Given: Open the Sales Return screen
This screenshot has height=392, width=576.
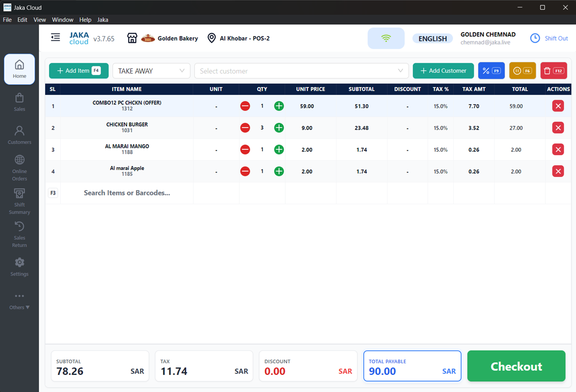Looking at the screenshot, I should tap(19, 234).
